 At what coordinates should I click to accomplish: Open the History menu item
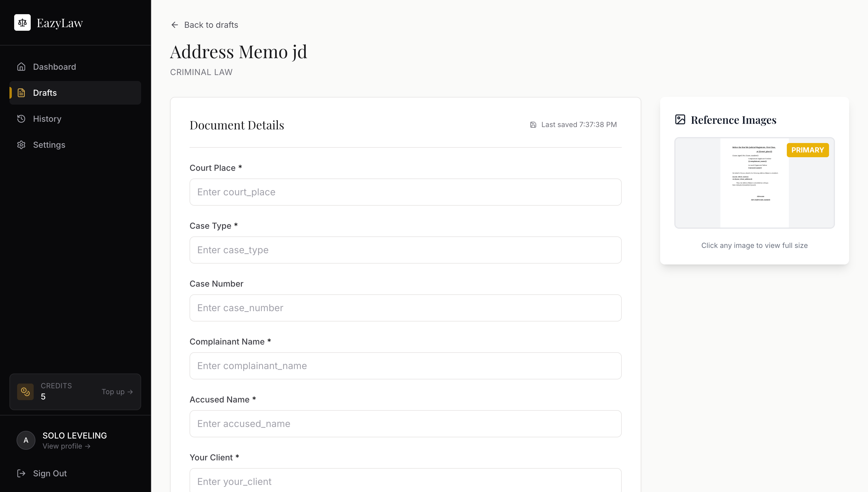coord(47,119)
